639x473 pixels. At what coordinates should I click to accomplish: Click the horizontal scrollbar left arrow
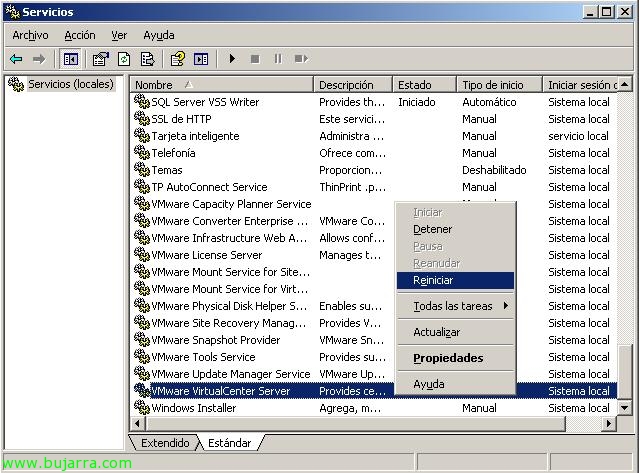137,424
